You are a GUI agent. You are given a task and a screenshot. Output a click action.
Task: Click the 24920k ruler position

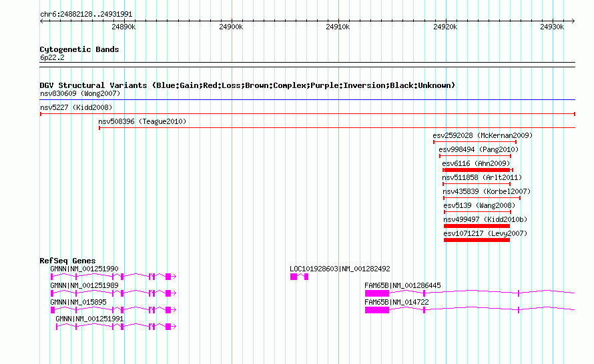pos(445,27)
